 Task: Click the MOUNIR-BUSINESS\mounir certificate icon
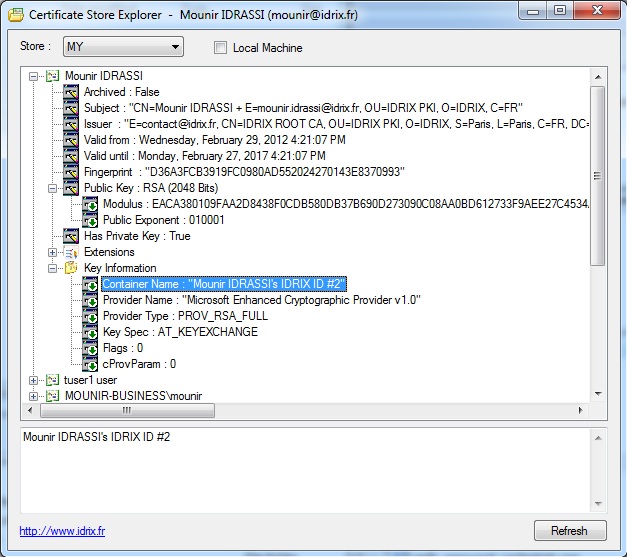pyautogui.click(x=52, y=396)
